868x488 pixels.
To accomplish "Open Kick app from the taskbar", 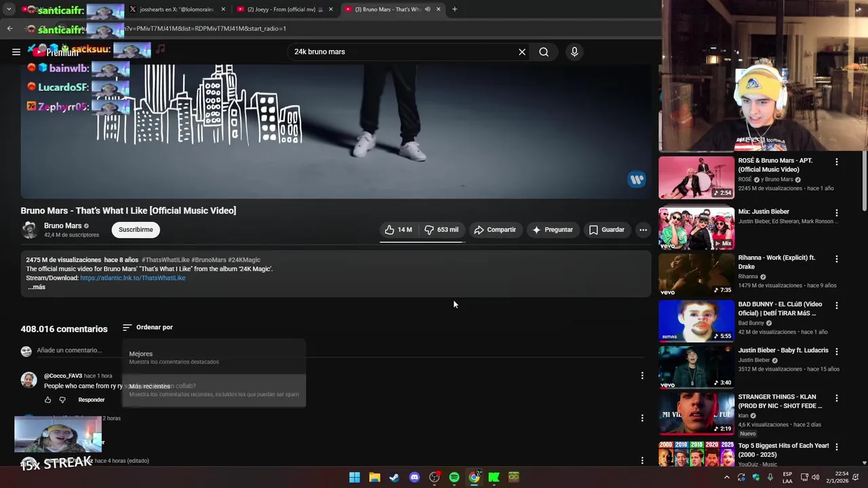I will click(x=494, y=477).
